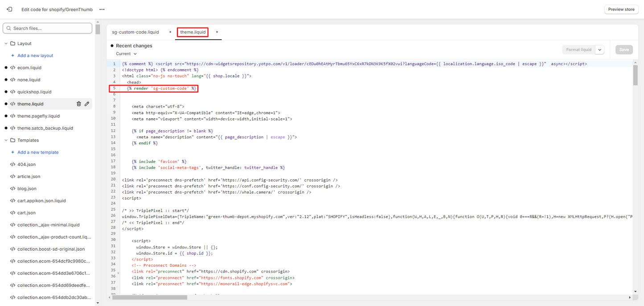
Task: Delete theme.liquid using the trash icon
Action: pyautogui.click(x=79, y=104)
